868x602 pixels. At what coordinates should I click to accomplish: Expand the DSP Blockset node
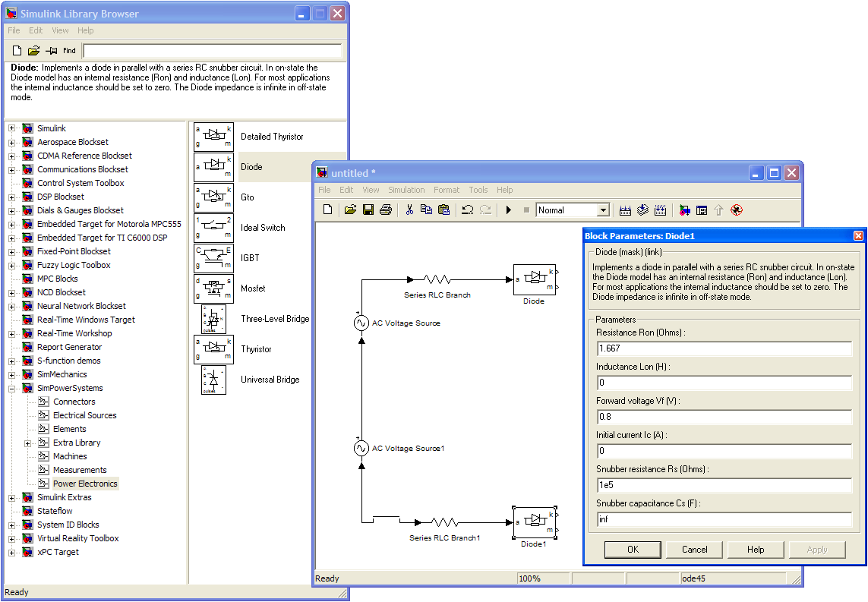point(11,197)
